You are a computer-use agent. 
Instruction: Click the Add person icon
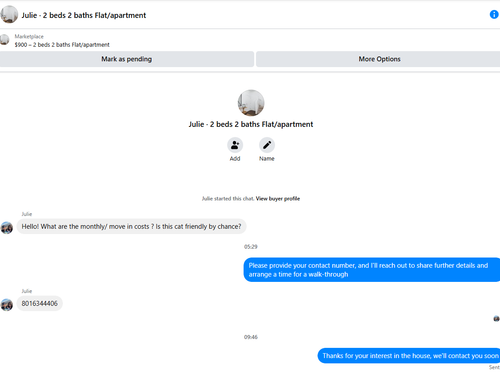235,145
